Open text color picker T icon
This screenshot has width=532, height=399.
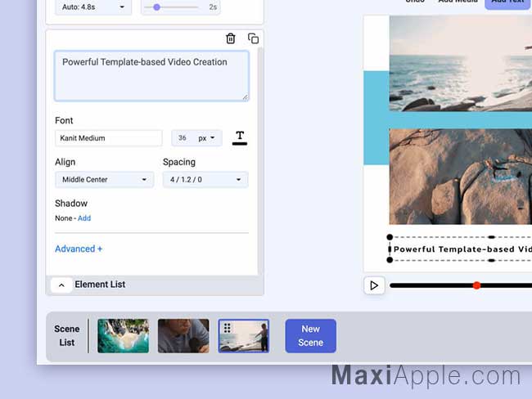coord(240,138)
